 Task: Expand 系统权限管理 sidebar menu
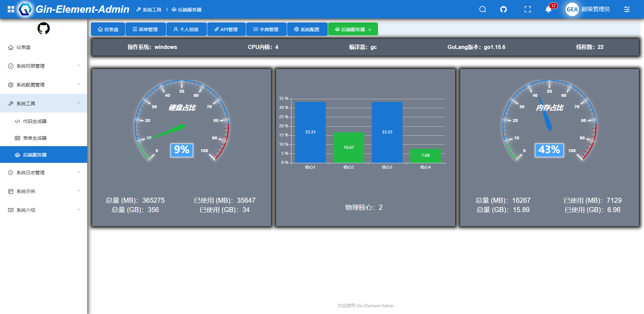click(x=44, y=66)
